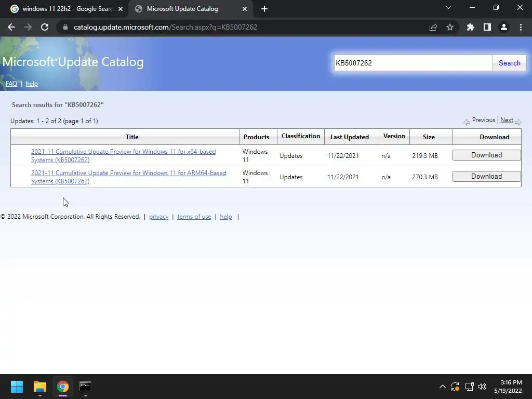Sort results by the Products column

point(256,137)
